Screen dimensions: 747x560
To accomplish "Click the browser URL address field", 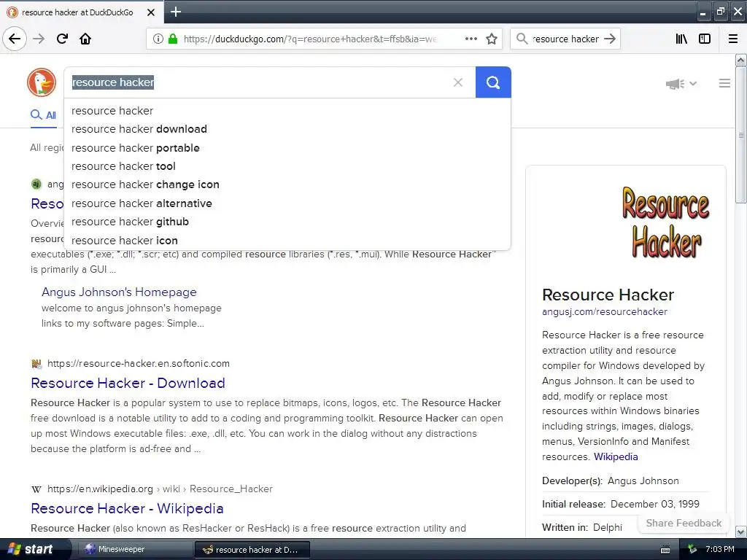I will pos(310,39).
